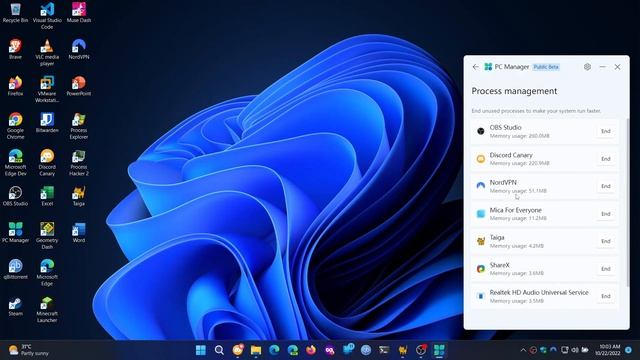Select the Brave desktop shortcut
This screenshot has width=640, height=360.
coord(16,49)
